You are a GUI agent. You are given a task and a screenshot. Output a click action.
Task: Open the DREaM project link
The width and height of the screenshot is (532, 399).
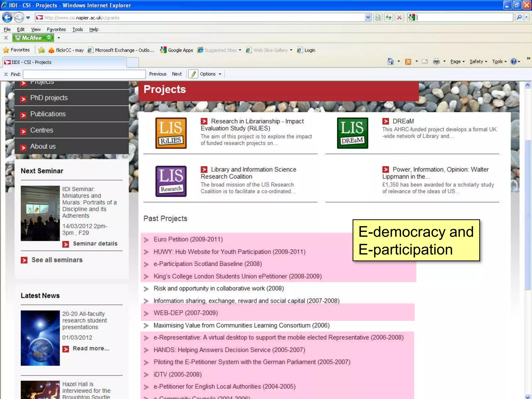403,121
